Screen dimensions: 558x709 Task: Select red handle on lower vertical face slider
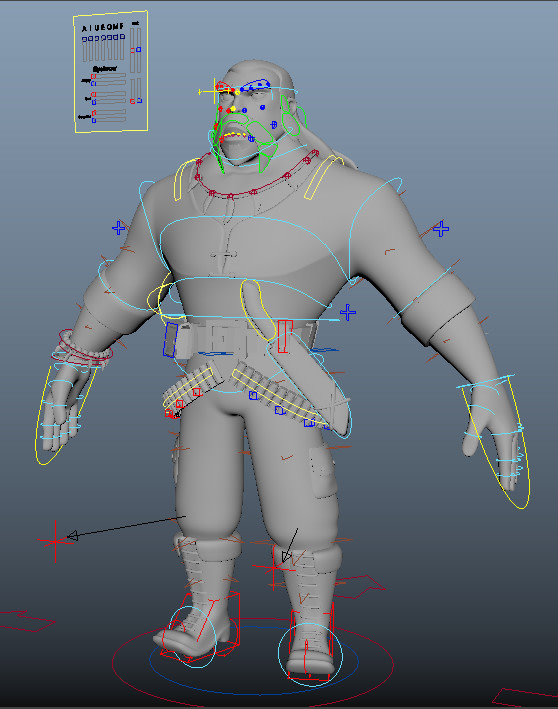(132, 101)
